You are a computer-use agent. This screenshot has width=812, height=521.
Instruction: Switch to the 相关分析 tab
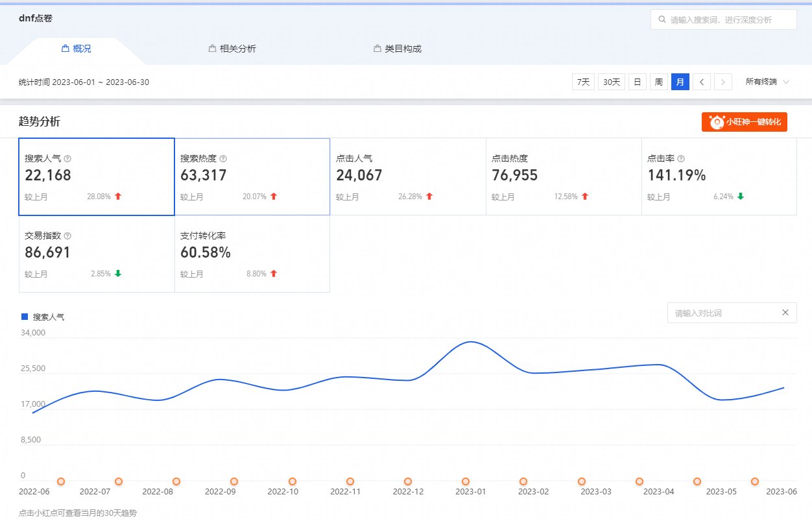(232, 49)
